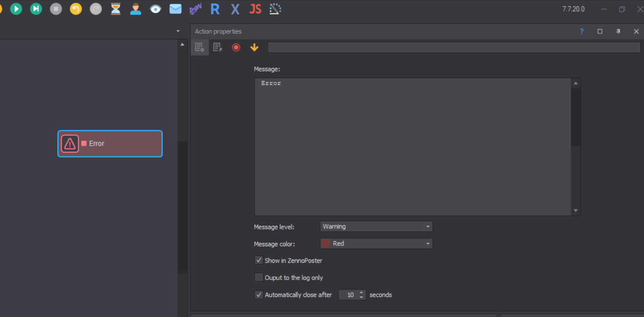Click the green step-forward button

36,9
